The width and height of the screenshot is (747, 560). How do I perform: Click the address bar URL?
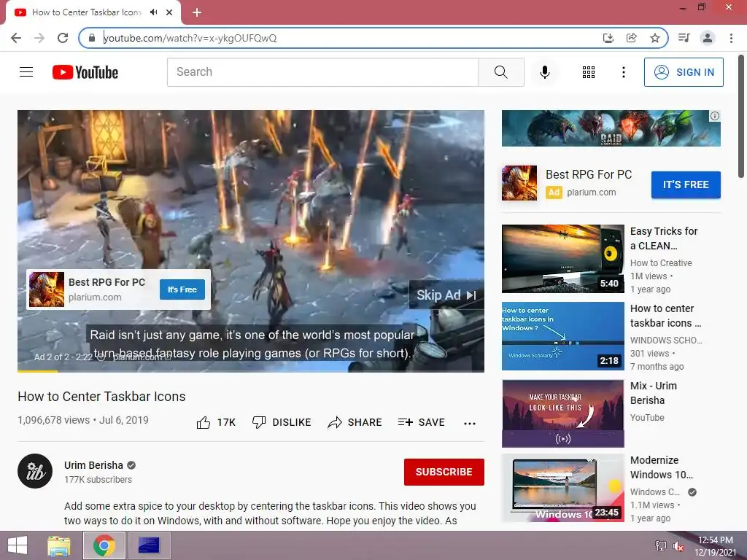coord(190,38)
